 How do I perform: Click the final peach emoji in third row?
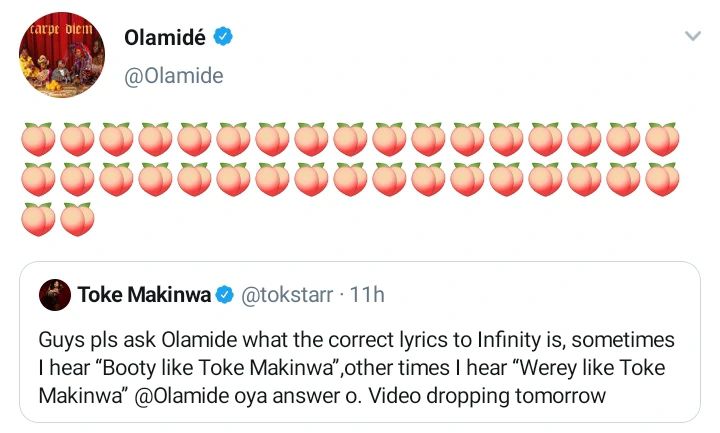[77, 219]
